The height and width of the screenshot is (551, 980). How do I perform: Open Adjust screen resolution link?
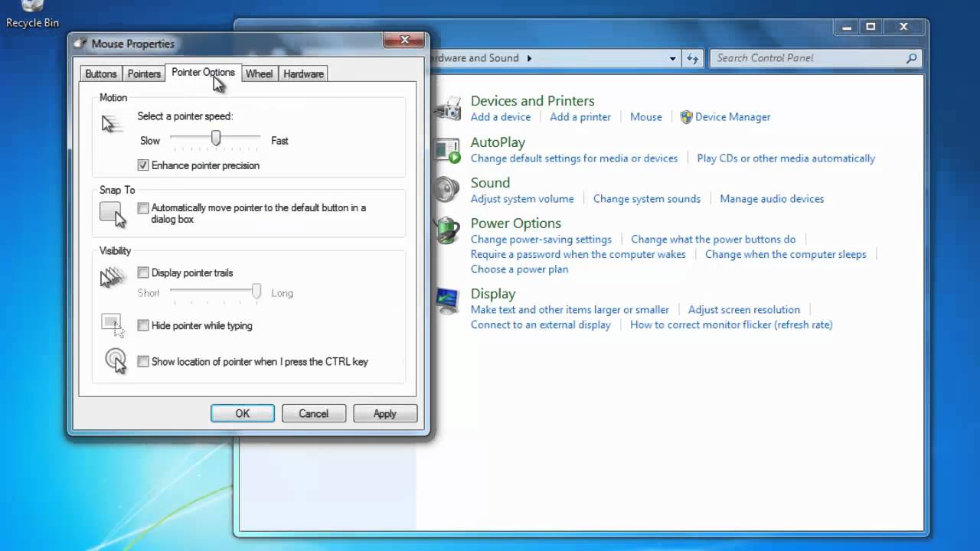pyautogui.click(x=744, y=310)
